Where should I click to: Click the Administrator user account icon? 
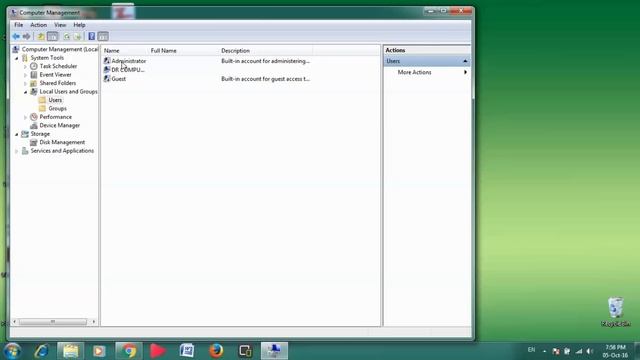click(107, 60)
